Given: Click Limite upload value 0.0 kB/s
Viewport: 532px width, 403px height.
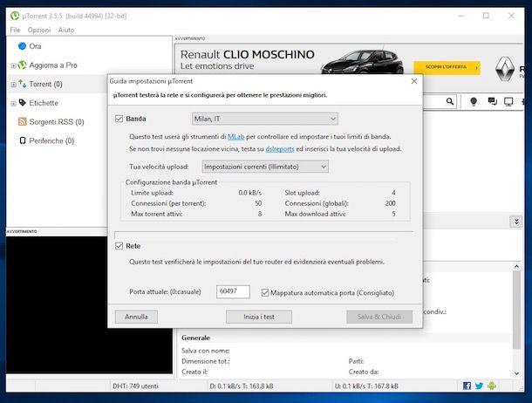Looking at the screenshot, I should pos(249,193).
